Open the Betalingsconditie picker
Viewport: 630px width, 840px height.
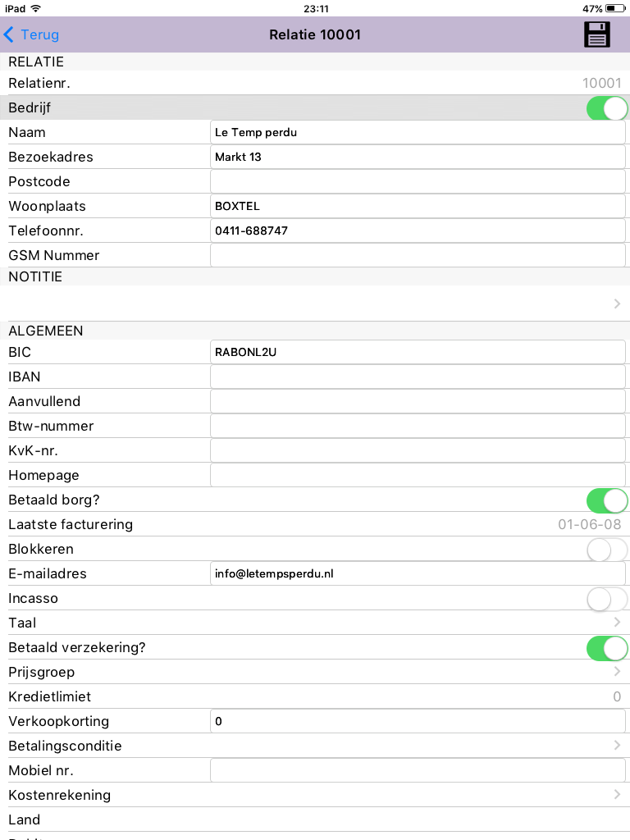coord(315,746)
